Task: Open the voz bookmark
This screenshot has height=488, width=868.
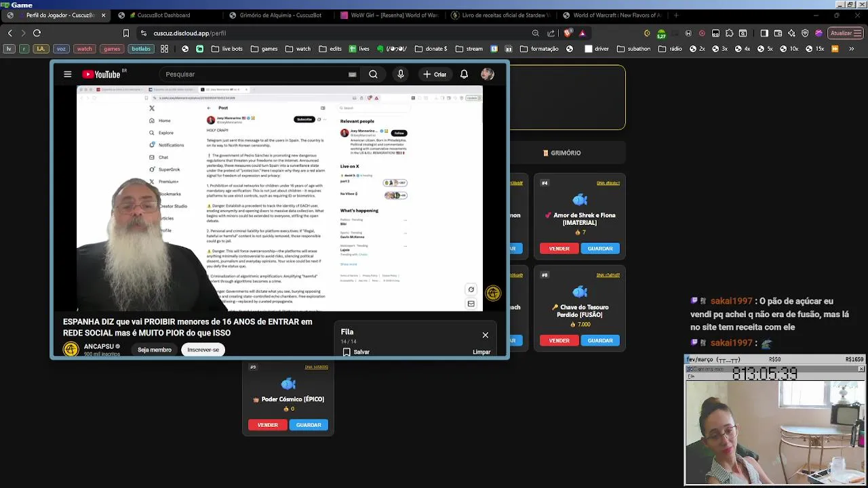Action: [x=61, y=49]
